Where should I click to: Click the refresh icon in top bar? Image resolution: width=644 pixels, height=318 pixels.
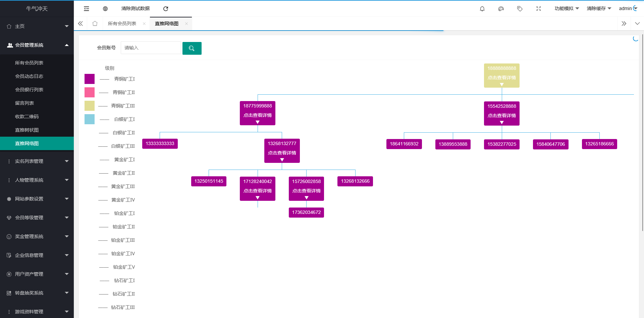point(166,9)
